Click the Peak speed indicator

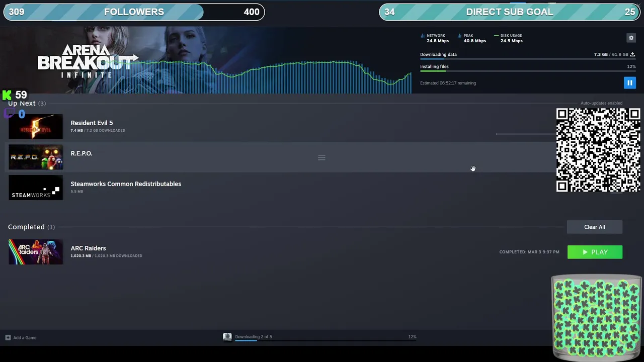click(x=472, y=38)
